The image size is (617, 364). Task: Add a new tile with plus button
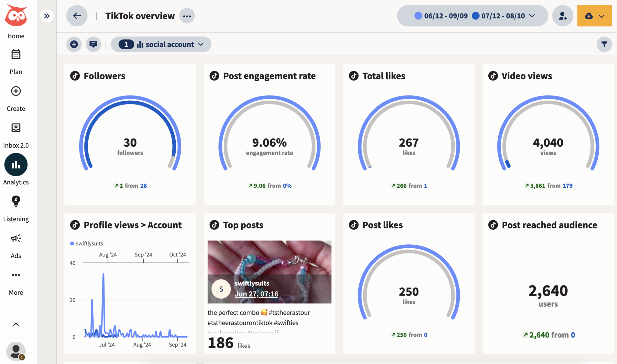coord(74,44)
